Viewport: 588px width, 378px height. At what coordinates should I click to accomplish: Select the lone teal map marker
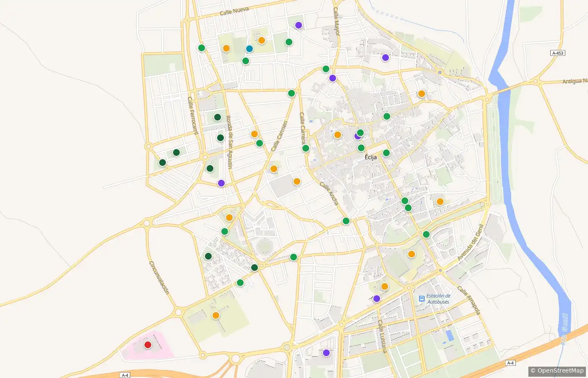(x=249, y=49)
